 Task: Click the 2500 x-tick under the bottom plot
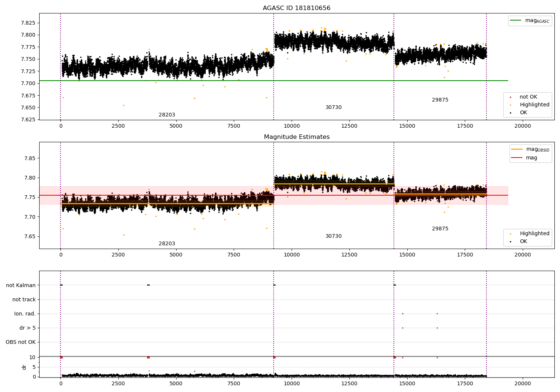118,384
